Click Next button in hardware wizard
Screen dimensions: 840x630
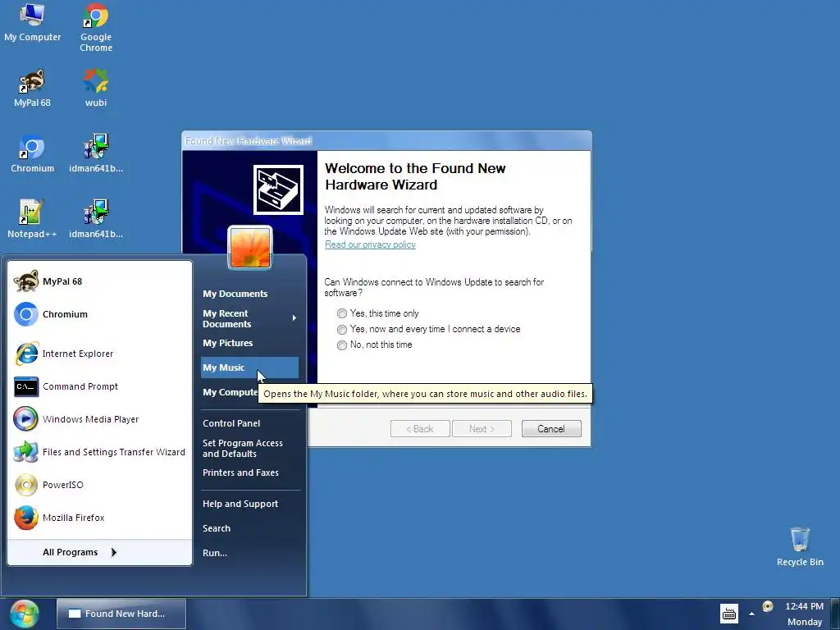pyautogui.click(x=482, y=428)
